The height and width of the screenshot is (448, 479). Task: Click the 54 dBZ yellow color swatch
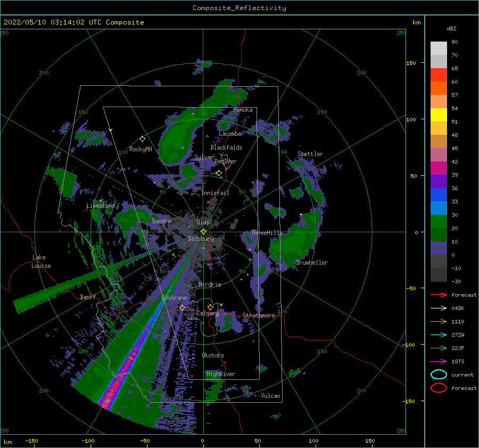point(439,115)
